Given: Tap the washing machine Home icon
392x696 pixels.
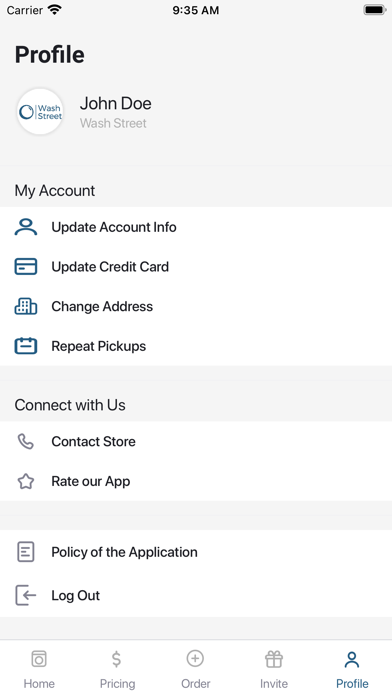Looking at the screenshot, I should (x=39, y=659).
